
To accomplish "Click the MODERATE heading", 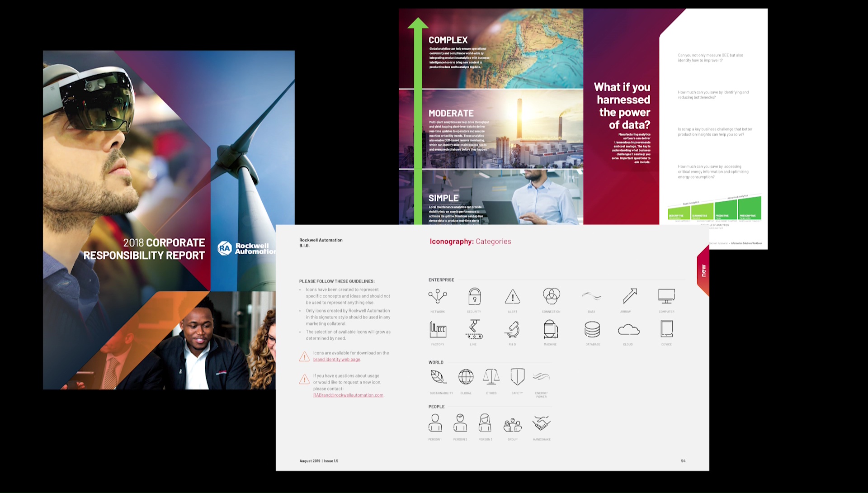I will pos(451,113).
